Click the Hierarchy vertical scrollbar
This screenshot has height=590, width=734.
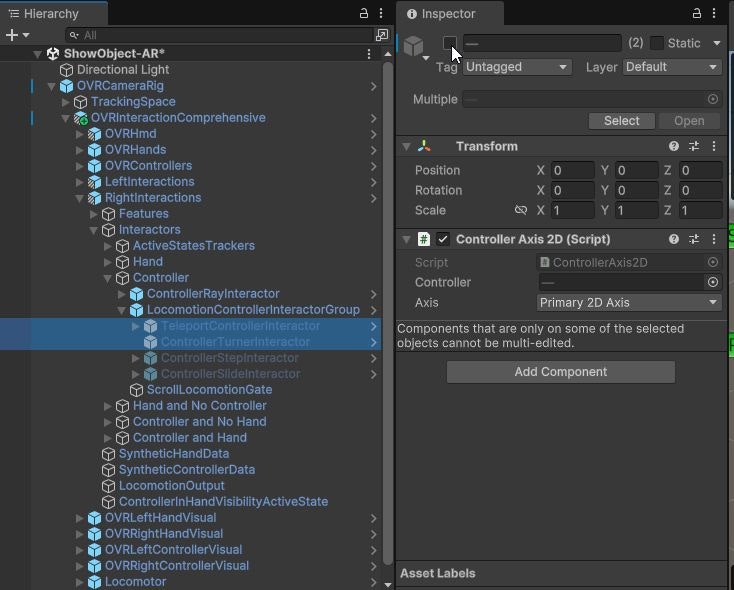[x=388, y=313]
